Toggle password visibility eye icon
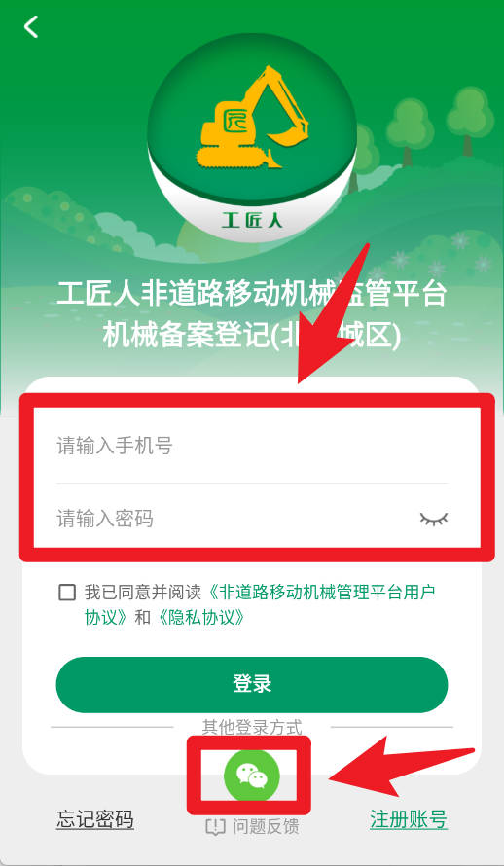The width and height of the screenshot is (504, 866). pyautogui.click(x=433, y=519)
